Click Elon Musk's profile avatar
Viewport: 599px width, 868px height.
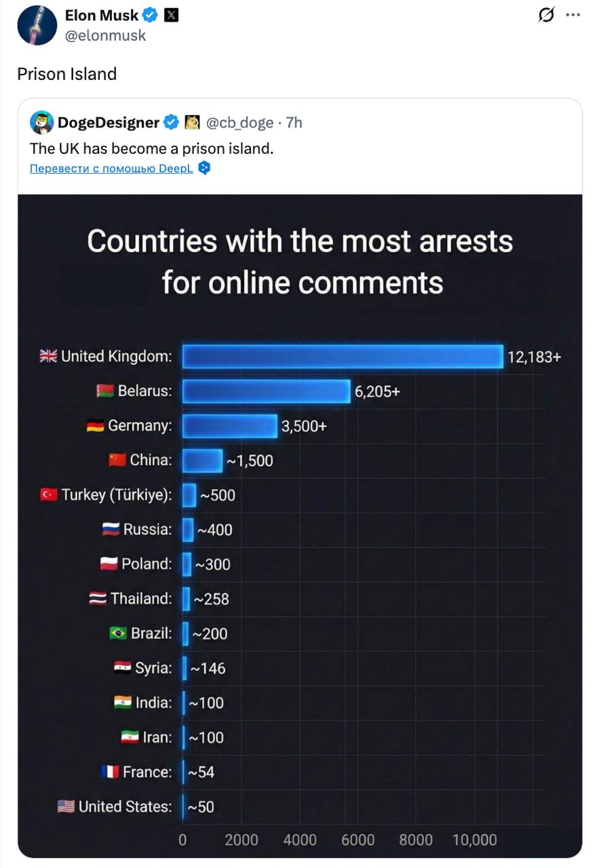click(37, 26)
